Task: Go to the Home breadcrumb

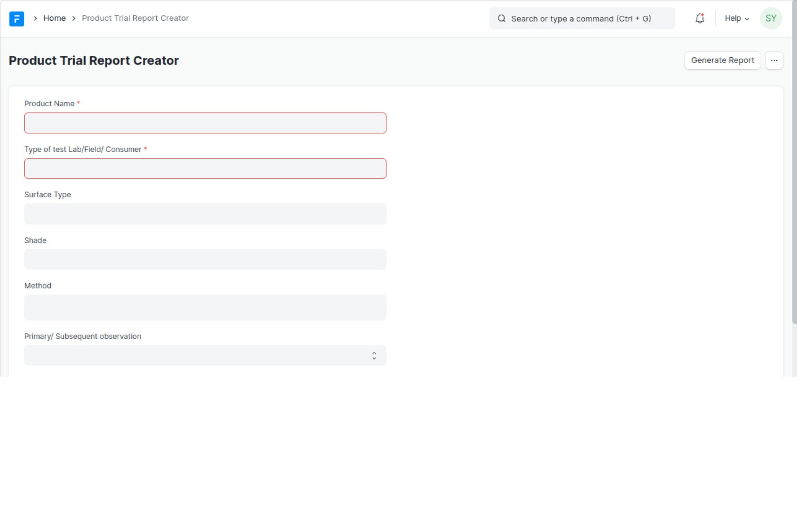Action: (x=54, y=19)
